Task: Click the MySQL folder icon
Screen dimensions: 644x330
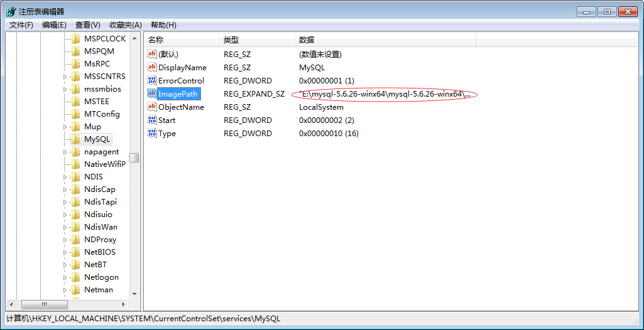Action: [75, 139]
